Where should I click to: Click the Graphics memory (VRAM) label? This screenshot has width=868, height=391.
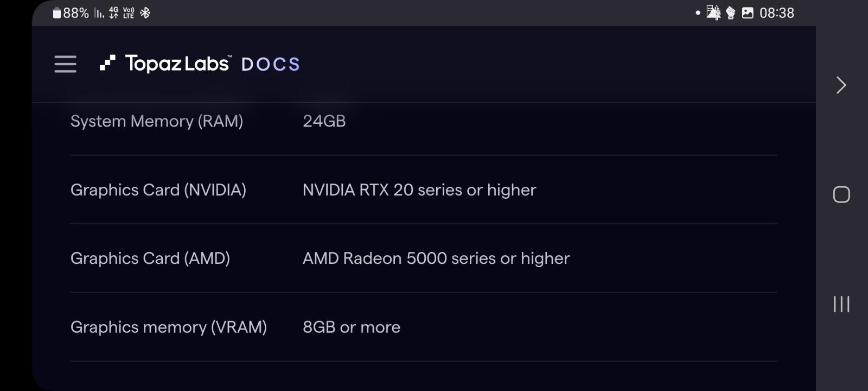(x=169, y=327)
